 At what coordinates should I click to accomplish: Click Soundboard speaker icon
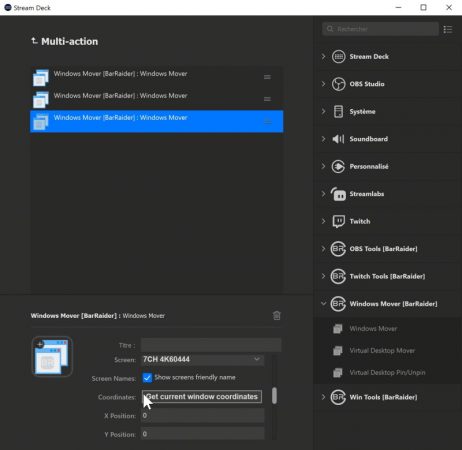click(338, 139)
